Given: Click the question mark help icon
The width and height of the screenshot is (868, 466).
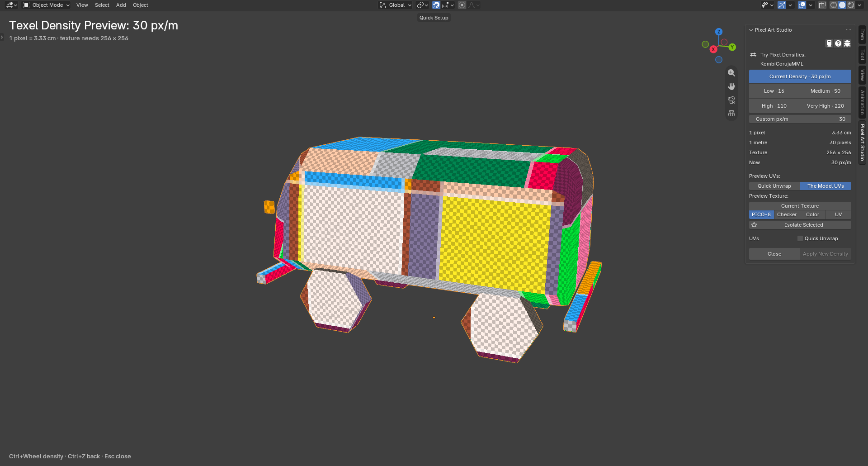Looking at the screenshot, I should click(838, 43).
